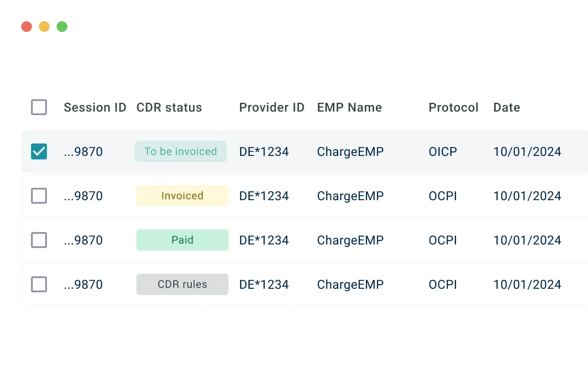
Task: Click the To be invoiced status badge
Action: click(181, 151)
